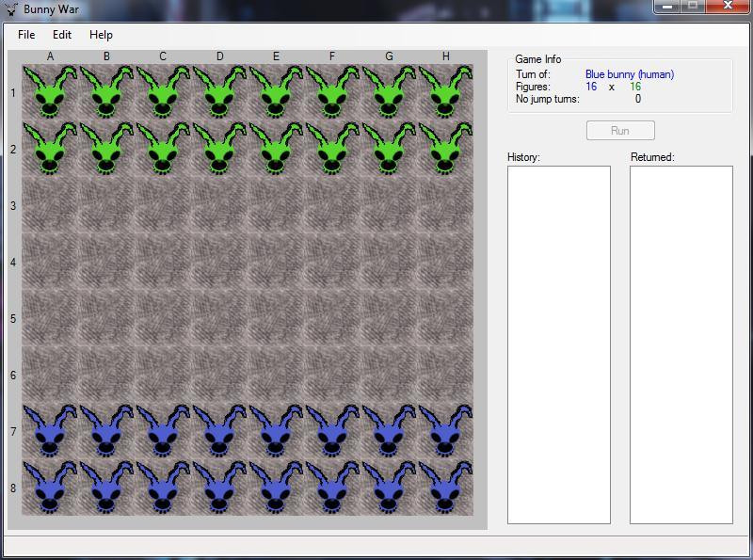Select the blue bunny at B8
Image resolution: width=753 pixels, height=560 pixels.
pos(106,488)
